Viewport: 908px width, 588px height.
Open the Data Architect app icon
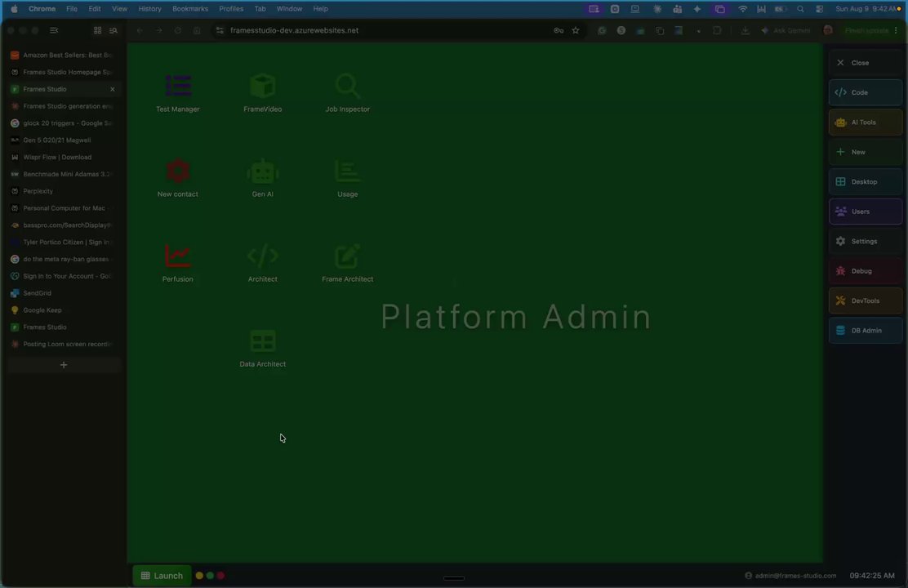tap(262, 348)
